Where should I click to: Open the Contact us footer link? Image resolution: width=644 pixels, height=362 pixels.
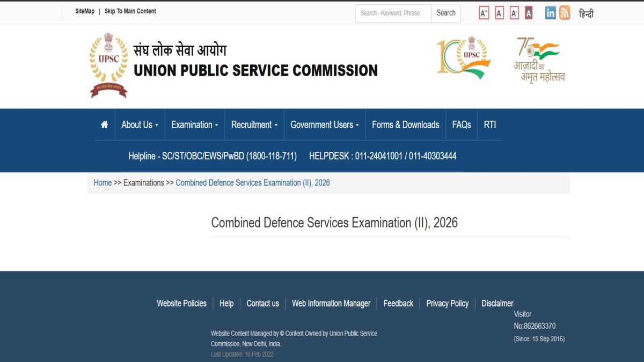pyautogui.click(x=263, y=304)
